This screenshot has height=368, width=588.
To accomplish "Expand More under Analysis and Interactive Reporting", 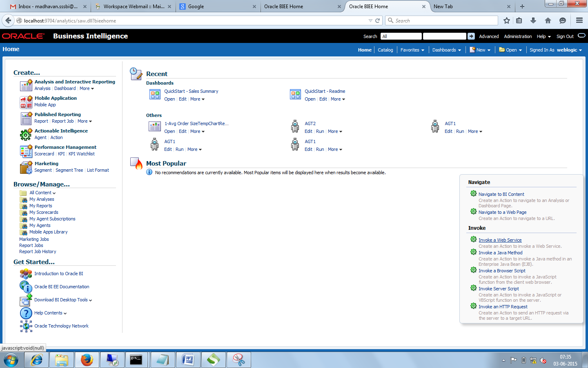I will coord(87,88).
